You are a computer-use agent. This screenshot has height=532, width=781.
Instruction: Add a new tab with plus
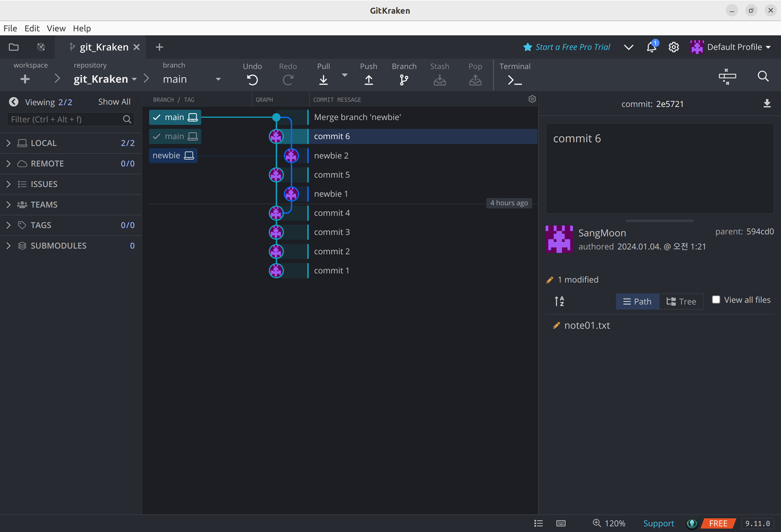(x=160, y=47)
